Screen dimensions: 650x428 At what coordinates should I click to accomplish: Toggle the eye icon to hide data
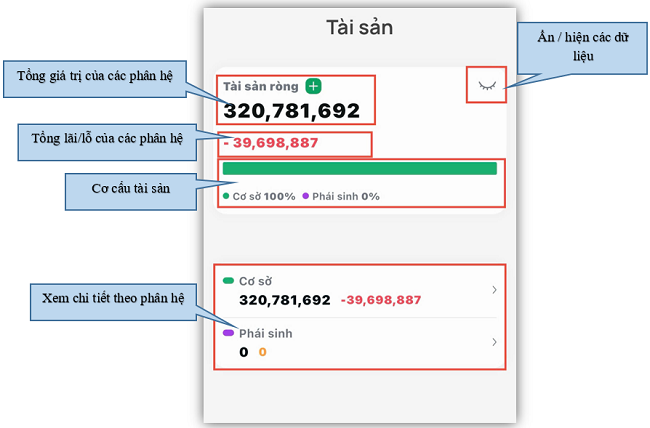coord(487,86)
